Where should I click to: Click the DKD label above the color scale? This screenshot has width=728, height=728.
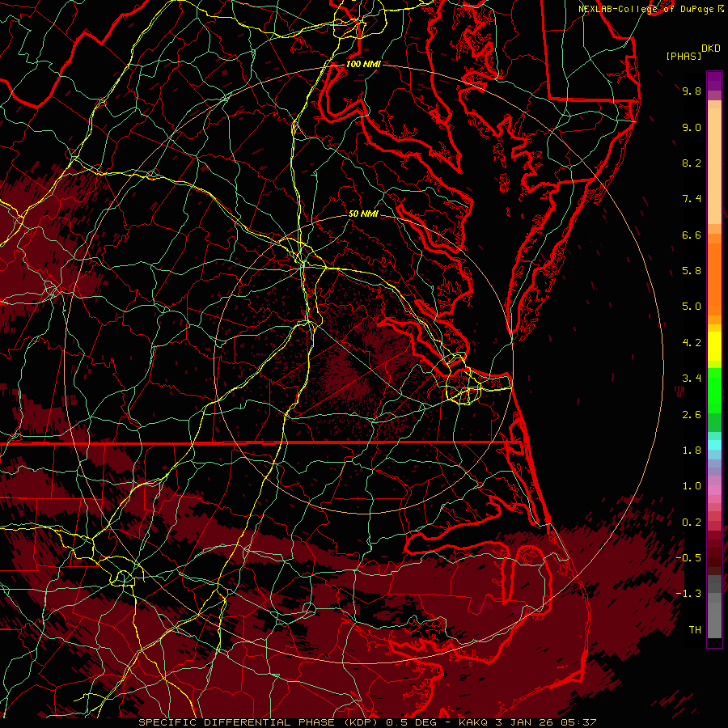711,49
